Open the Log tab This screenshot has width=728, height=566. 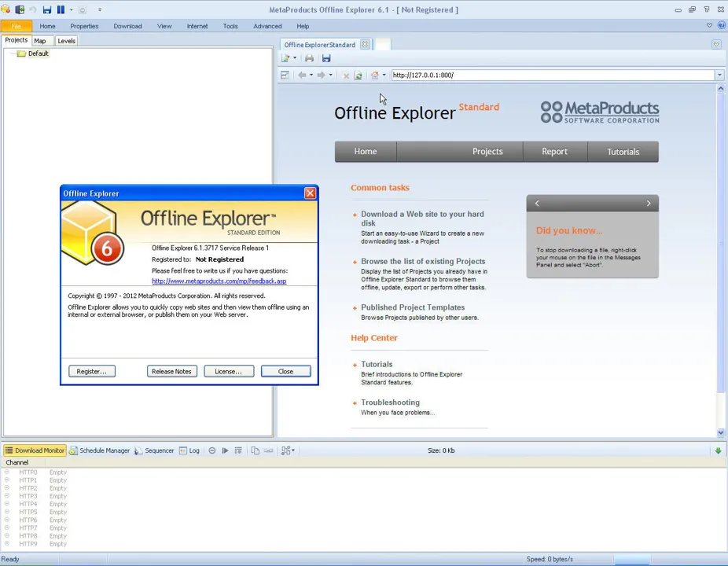(189, 450)
